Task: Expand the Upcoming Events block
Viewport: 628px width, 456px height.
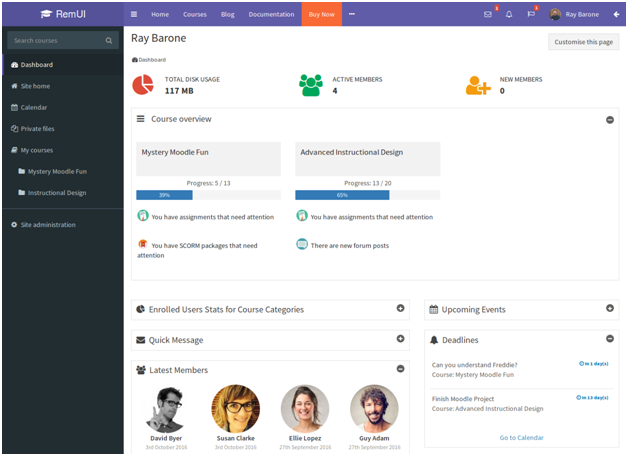Action: tap(610, 308)
